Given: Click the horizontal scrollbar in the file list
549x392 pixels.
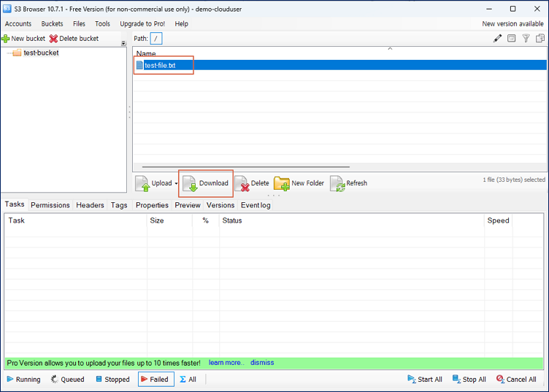Looking at the screenshot, I should click(246, 167).
